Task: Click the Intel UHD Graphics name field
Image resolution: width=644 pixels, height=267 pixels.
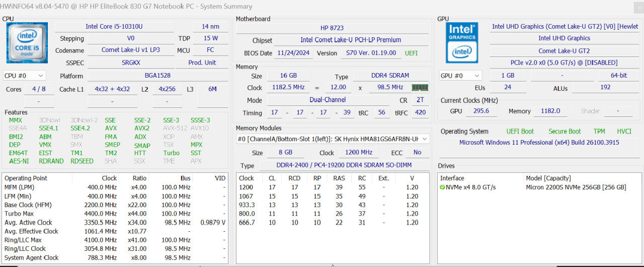Action: point(565,38)
